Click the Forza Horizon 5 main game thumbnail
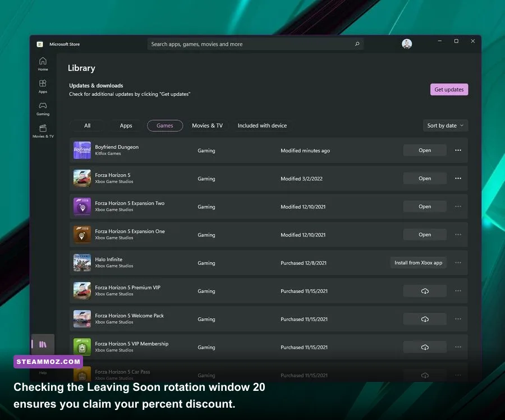Image resolution: width=505 pixels, height=420 pixels. [82, 178]
